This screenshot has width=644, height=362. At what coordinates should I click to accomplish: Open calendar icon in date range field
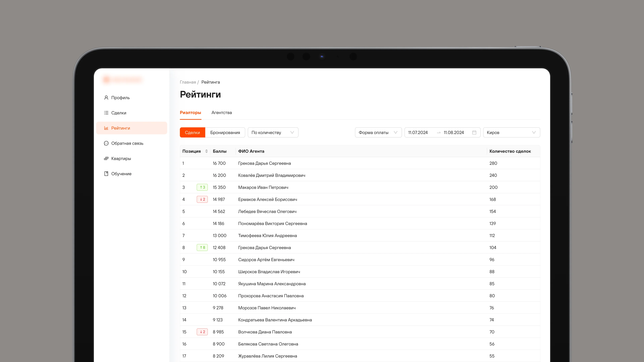coord(474,132)
